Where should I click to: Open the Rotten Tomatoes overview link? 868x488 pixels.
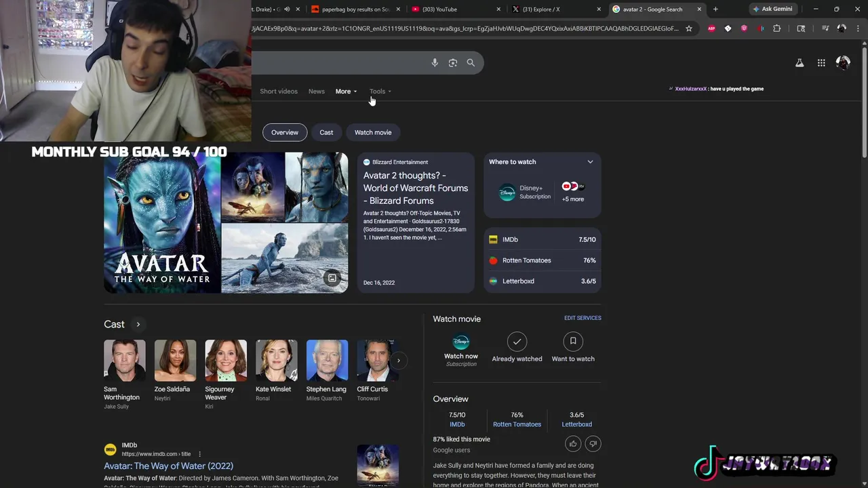pos(517,424)
